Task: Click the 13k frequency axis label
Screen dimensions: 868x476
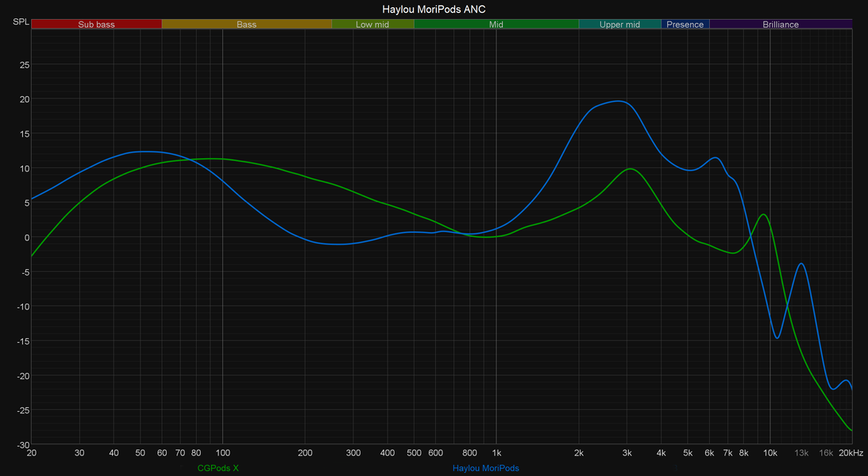Action: tap(801, 453)
